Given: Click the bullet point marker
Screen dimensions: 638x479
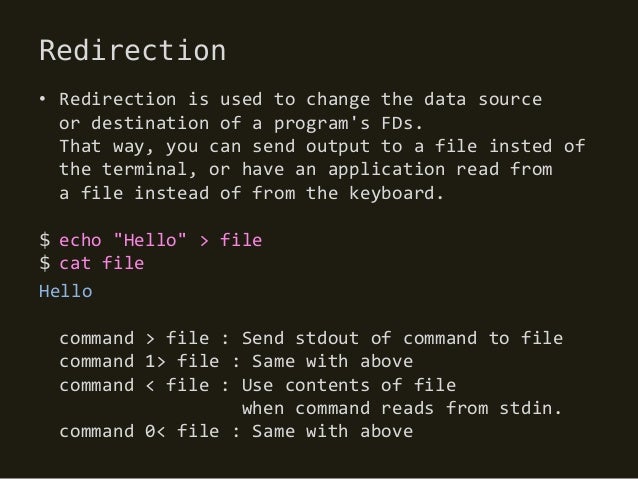Looking at the screenshot, I should pos(43,99).
